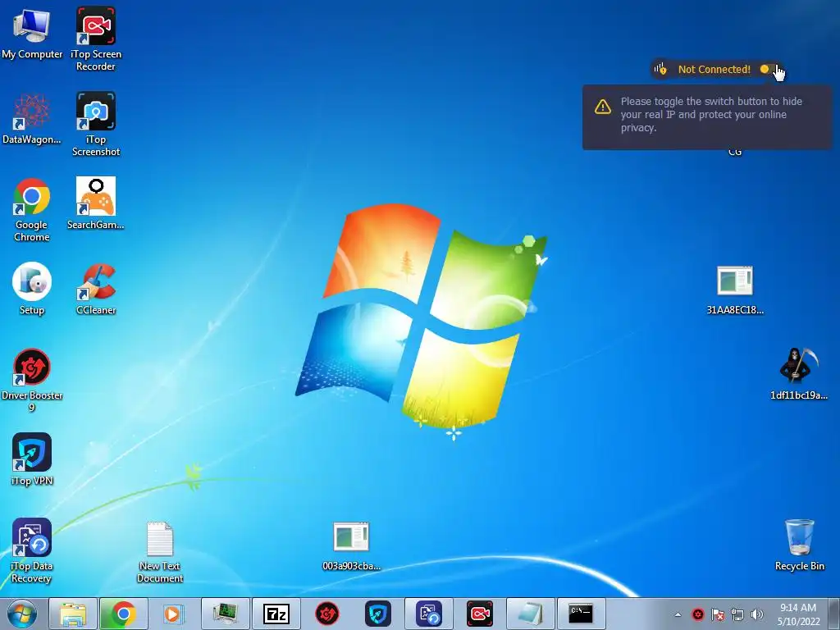Select the Setup desktop icon
The image size is (840, 630).
tap(32, 289)
